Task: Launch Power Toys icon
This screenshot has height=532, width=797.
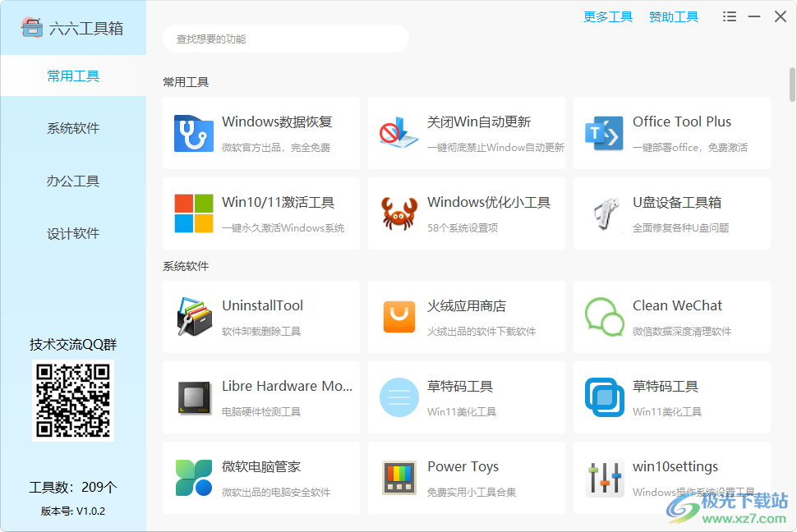Action: 399,478
